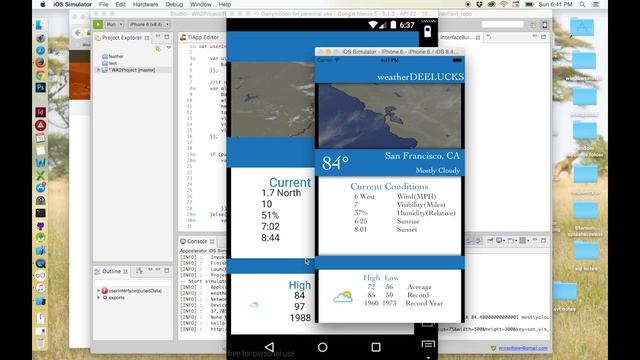Open the Run mode dropdown

point(114,24)
